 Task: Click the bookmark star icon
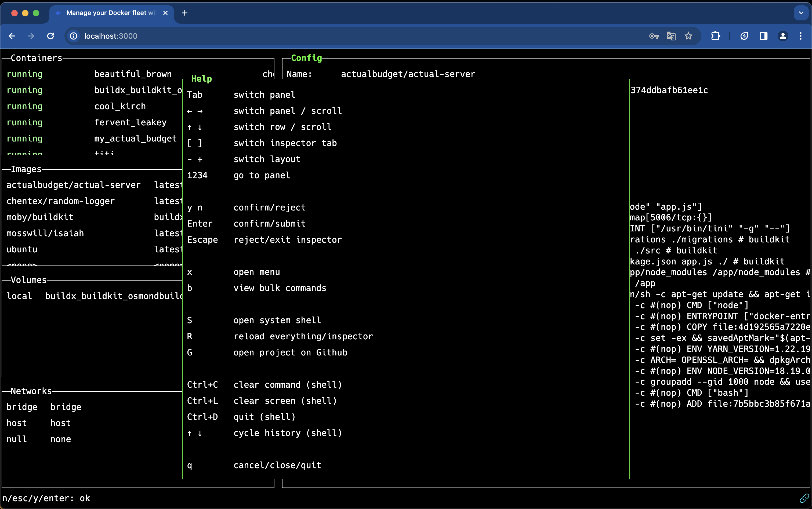[688, 36]
